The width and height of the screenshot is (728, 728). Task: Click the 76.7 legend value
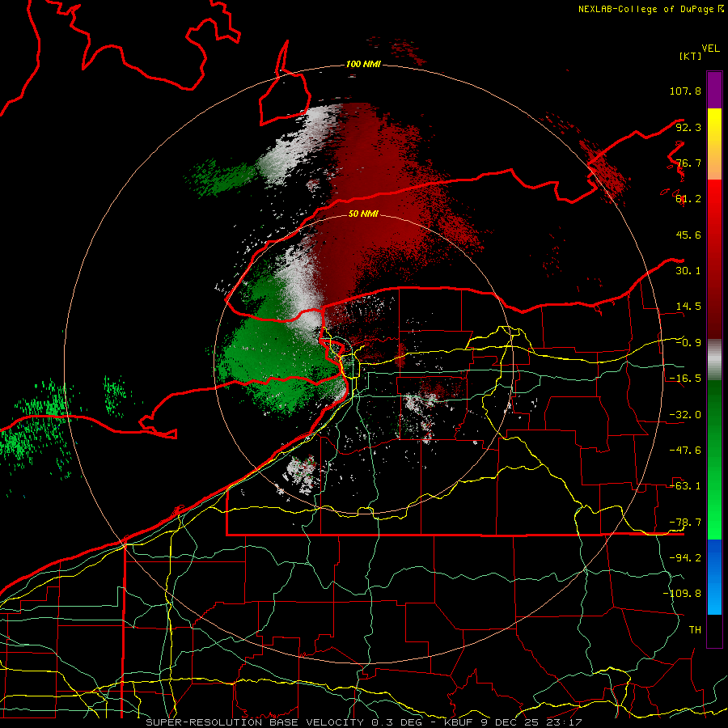click(x=688, y=163)
